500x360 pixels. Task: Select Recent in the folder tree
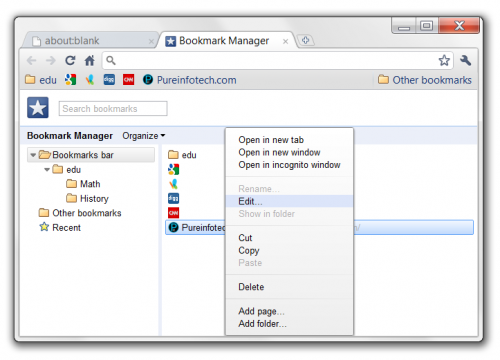click(60, 228)
